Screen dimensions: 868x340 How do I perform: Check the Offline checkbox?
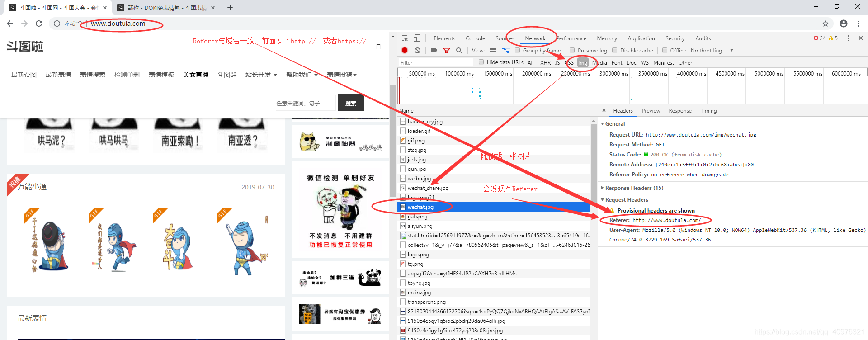coord(665,50)
